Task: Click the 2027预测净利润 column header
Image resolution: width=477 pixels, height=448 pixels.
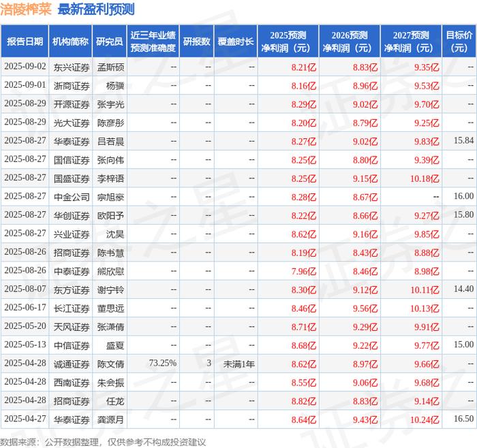Action: click(x=411, y=42)
